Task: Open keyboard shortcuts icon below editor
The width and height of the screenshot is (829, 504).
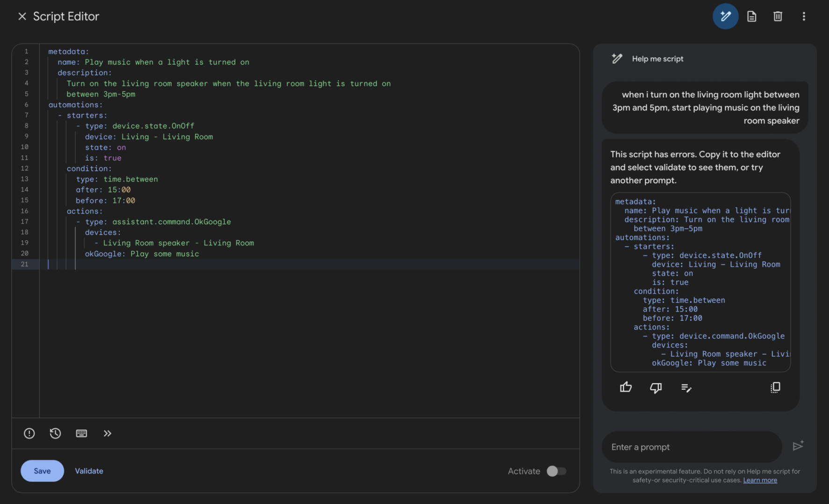Action: coord(82,433)
